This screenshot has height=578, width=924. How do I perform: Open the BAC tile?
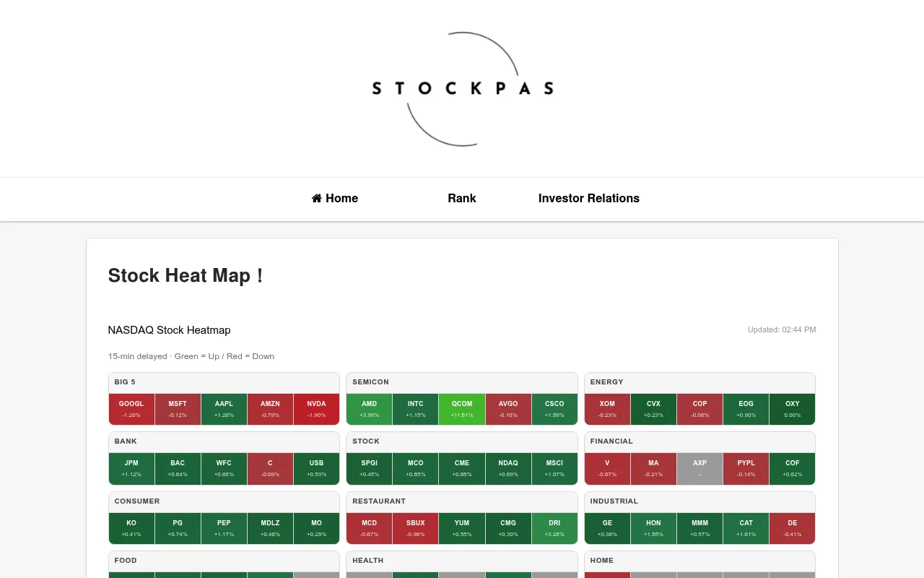pyautogui.click(x=178, y=468)
